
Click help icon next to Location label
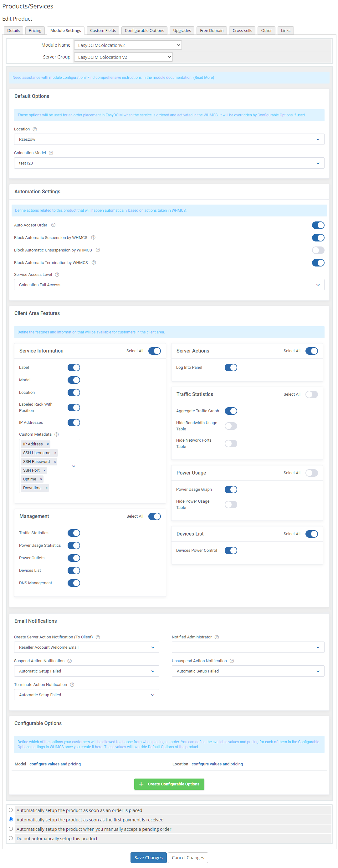click(35, 129)
